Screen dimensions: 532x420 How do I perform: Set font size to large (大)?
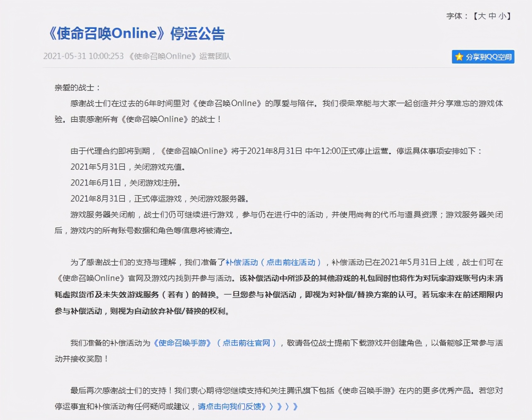pyautogui.click(x=481, y=16)
